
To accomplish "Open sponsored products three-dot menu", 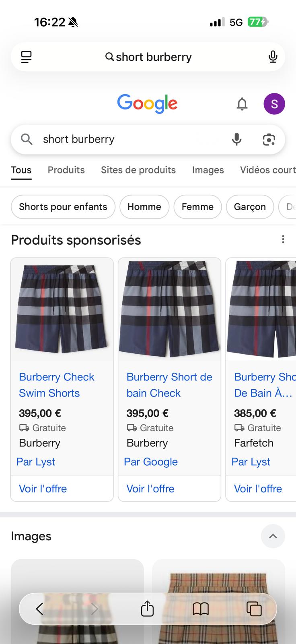I will coord(283,239).
